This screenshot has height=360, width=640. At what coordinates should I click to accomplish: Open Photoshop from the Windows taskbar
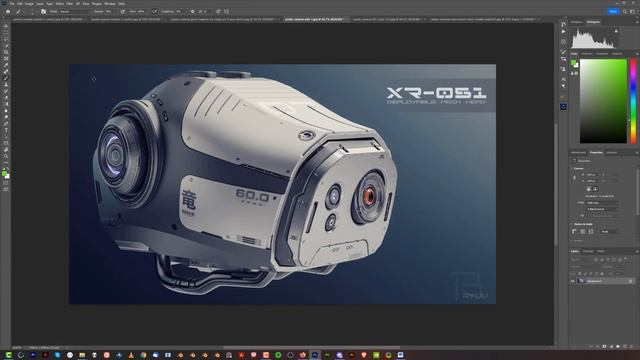coord(315,355)
